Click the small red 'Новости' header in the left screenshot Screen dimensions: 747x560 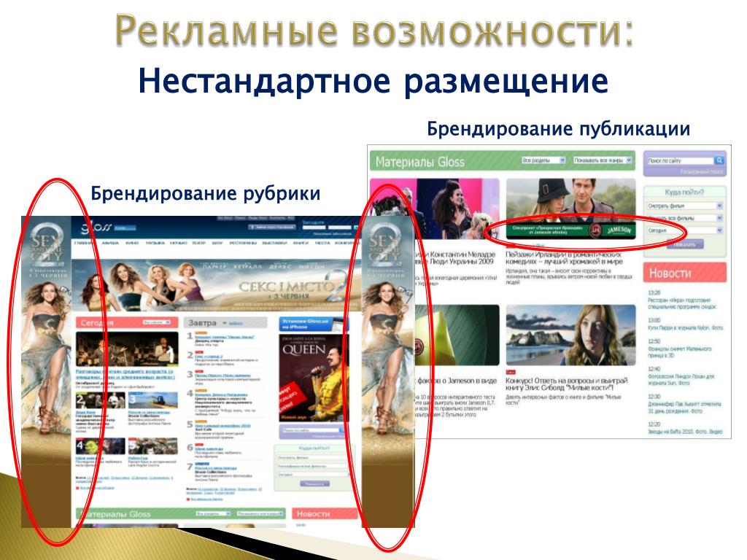(x=325, y=514)
